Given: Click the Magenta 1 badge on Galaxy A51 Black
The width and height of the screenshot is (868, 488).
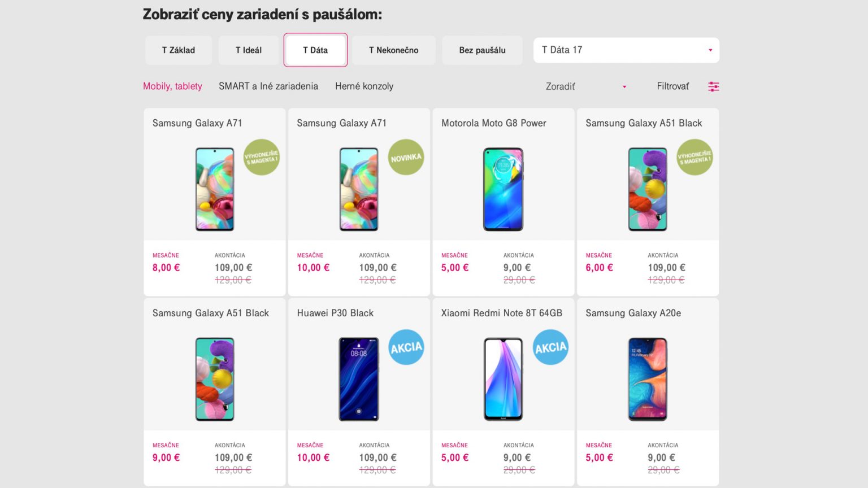Looking at the screenshot, I should (x=695, y=157).
